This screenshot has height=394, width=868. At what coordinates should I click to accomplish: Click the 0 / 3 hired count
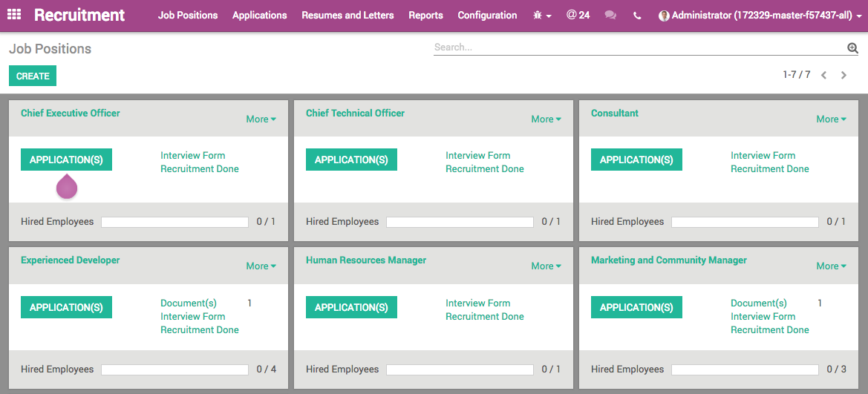[x=837, y=369]
